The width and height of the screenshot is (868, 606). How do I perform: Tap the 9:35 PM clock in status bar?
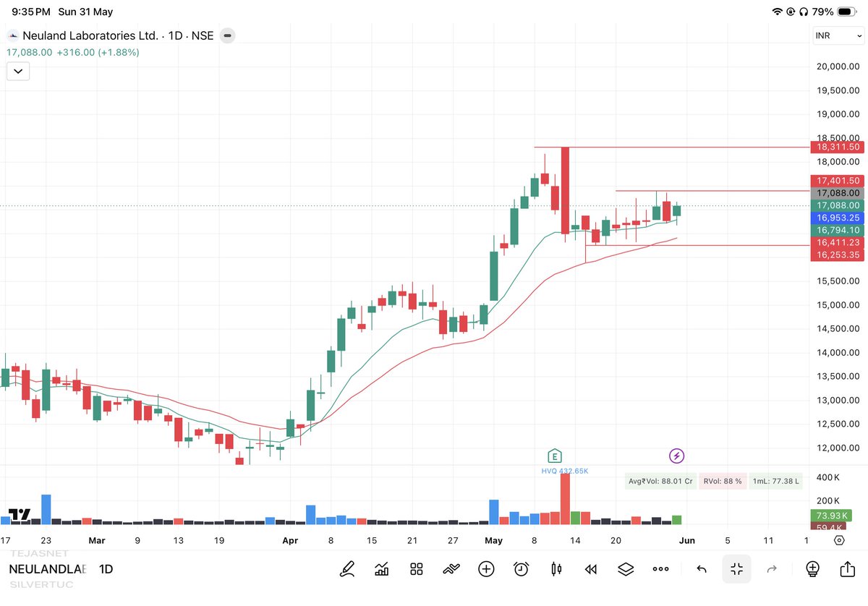click(32, 12)
